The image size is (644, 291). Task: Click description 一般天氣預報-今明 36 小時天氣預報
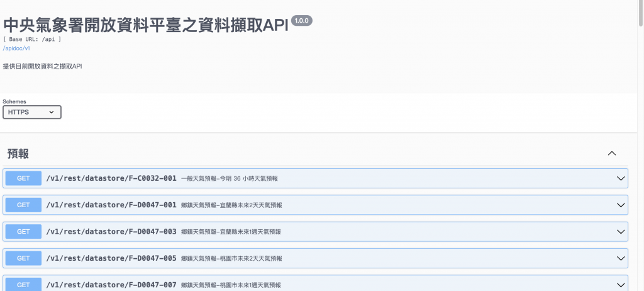tap(230, 179)
